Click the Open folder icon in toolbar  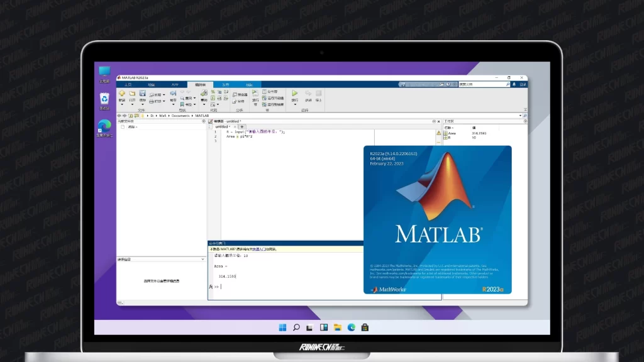[x=132, y=94]
